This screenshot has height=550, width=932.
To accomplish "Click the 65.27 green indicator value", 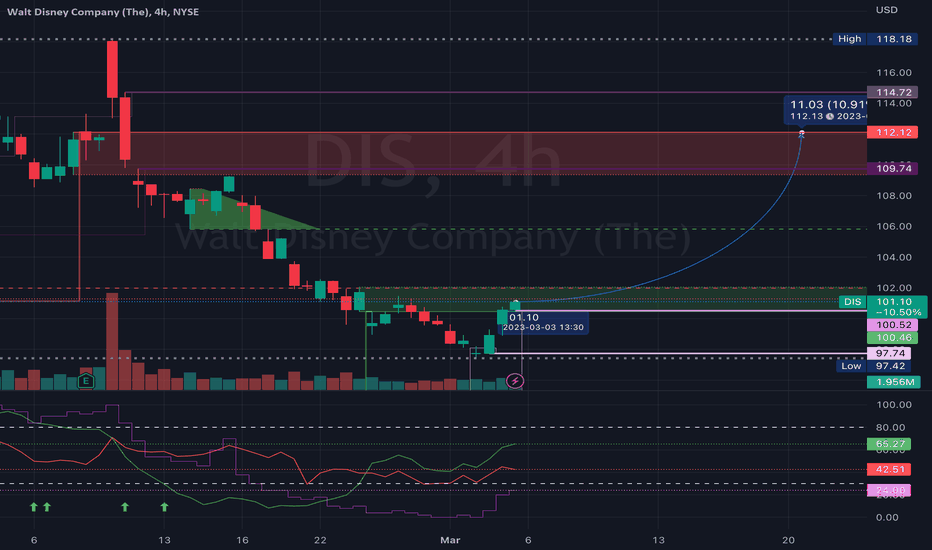I will tap(889, 444).
